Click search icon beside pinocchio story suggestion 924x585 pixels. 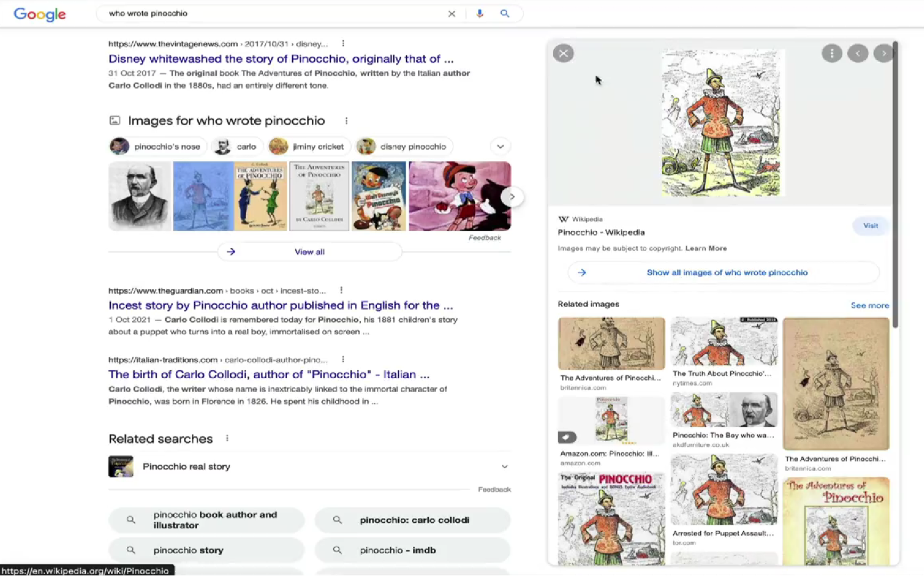tap(131, 550)
